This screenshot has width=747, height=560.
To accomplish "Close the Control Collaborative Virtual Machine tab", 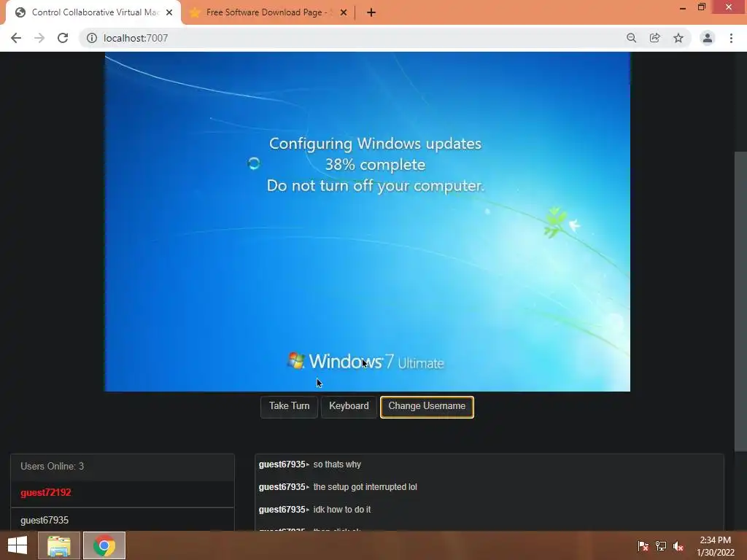I will point(169,12).
